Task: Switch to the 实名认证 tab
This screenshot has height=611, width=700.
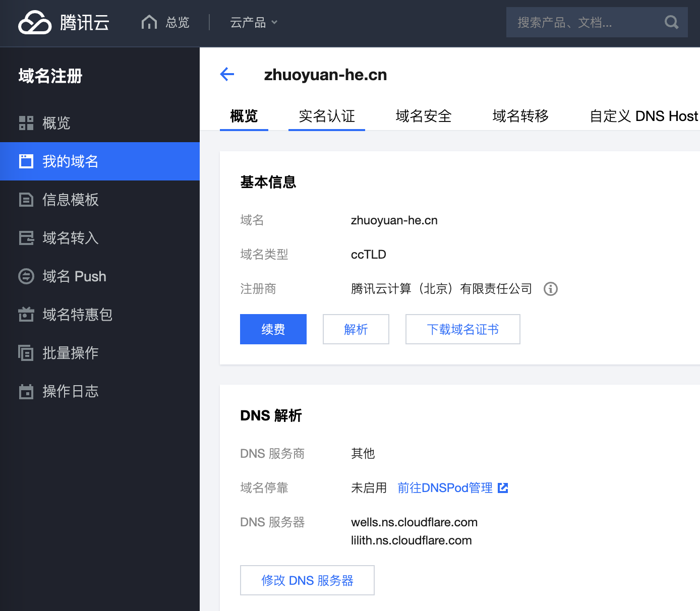Action: (327, 116)
